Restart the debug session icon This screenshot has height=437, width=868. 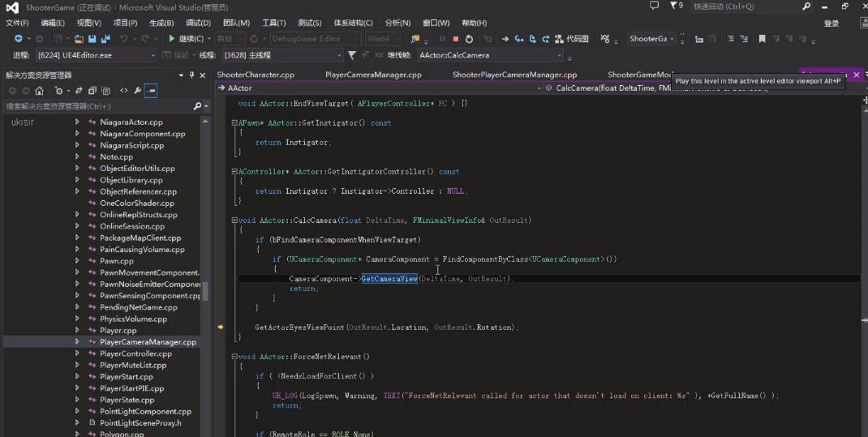click(469, 39)
